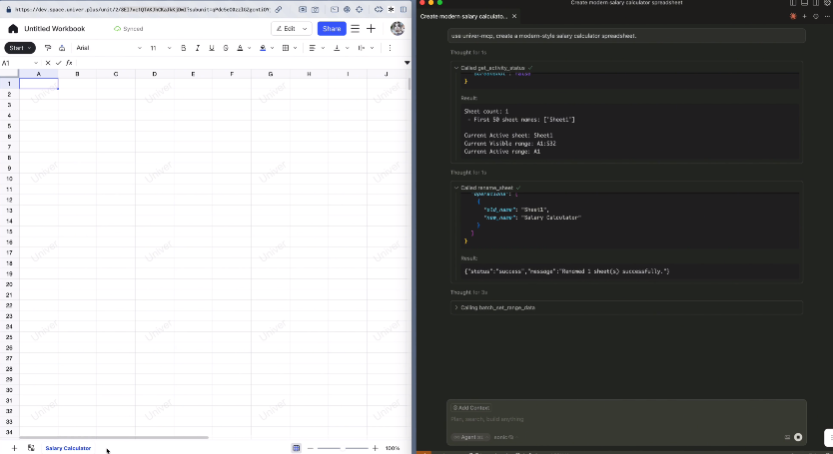Image resolution: width=833 pixels, height=454 pixels.
Task: Click the grid view mode icon
Action: 296,448
